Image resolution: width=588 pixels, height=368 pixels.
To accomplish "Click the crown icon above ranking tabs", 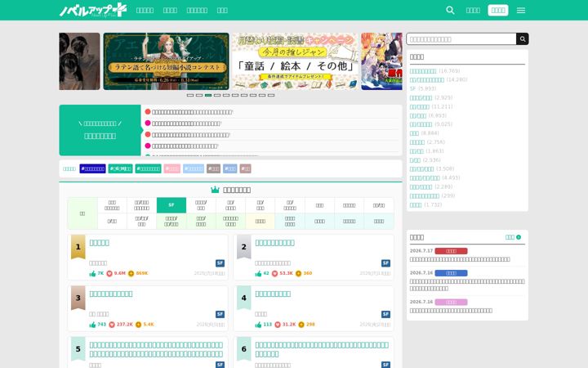I will coord(215,190).
